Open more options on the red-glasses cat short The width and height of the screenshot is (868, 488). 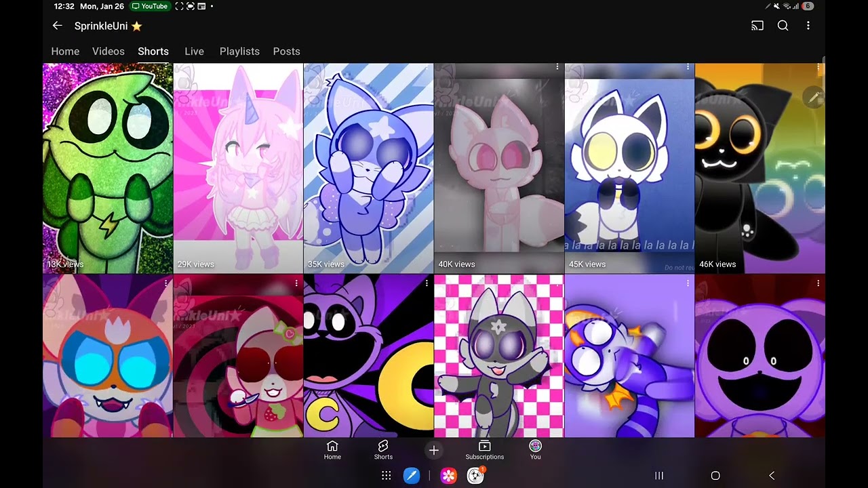[x=296, y=283]
